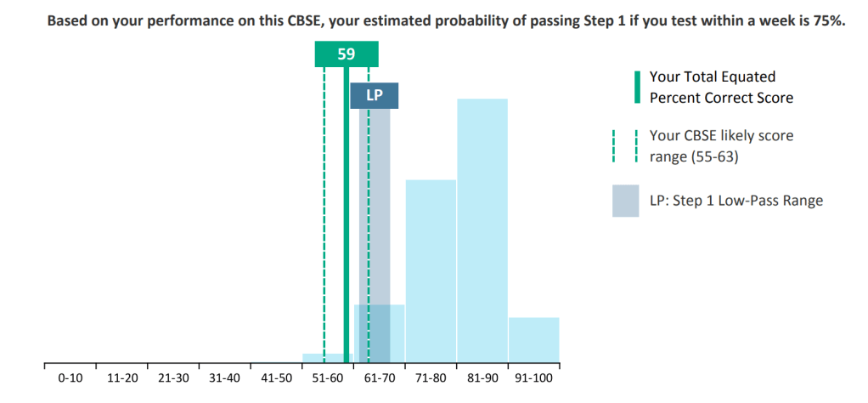Click "LP: Step 1 Low-Pass Range" legend text
Viewport: 868px width, 403px height.
tap(736, 201)
